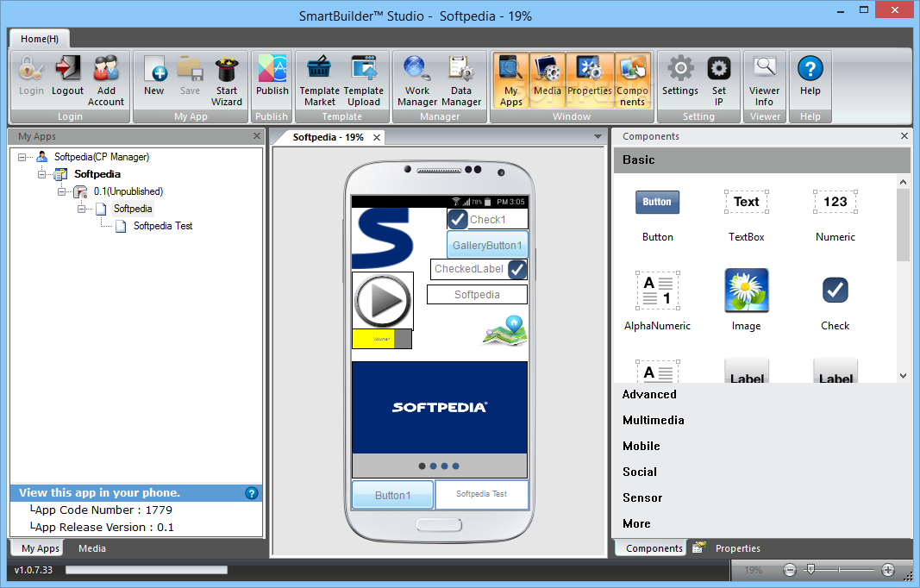Click the Softpedia Test button on canvas

(482, 494)
